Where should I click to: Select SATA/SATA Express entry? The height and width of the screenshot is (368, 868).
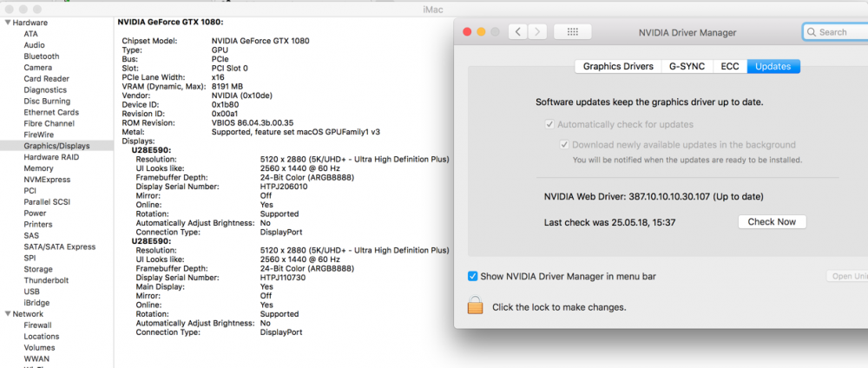point(59,246)
